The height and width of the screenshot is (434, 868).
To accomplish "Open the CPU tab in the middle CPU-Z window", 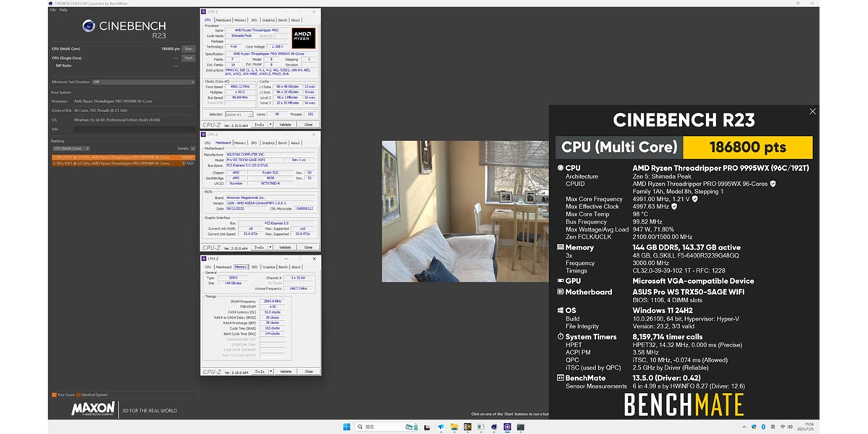I will tap(208, 143).
